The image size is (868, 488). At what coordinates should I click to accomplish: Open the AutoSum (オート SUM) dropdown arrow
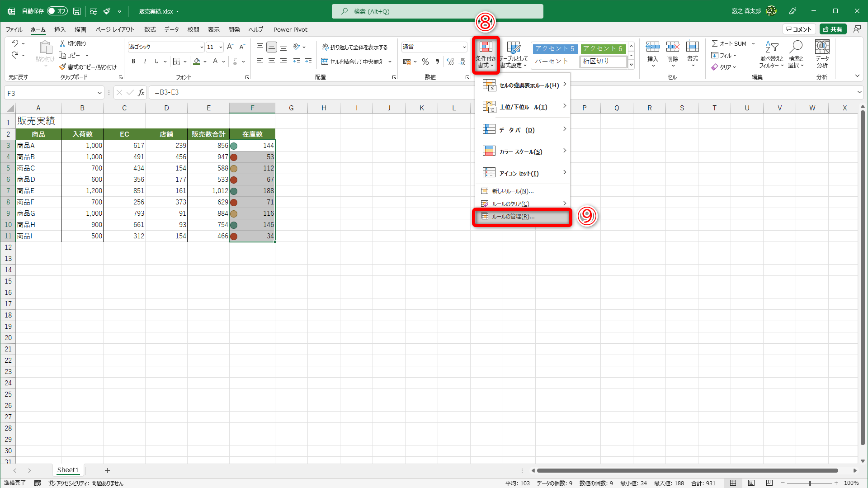(x=753, y=44)
